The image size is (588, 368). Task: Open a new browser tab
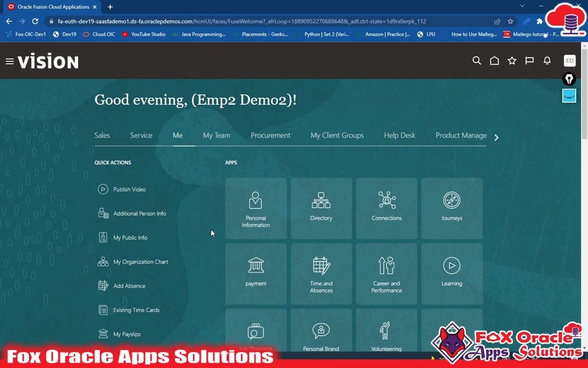[x=110, y=7]
